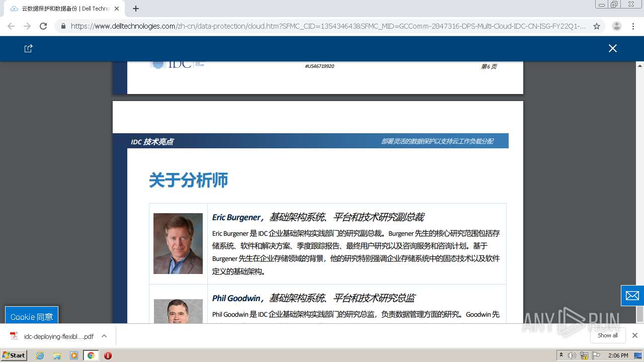Click the 部署灵活的数据保护 banner subtitle

point(437,141)
